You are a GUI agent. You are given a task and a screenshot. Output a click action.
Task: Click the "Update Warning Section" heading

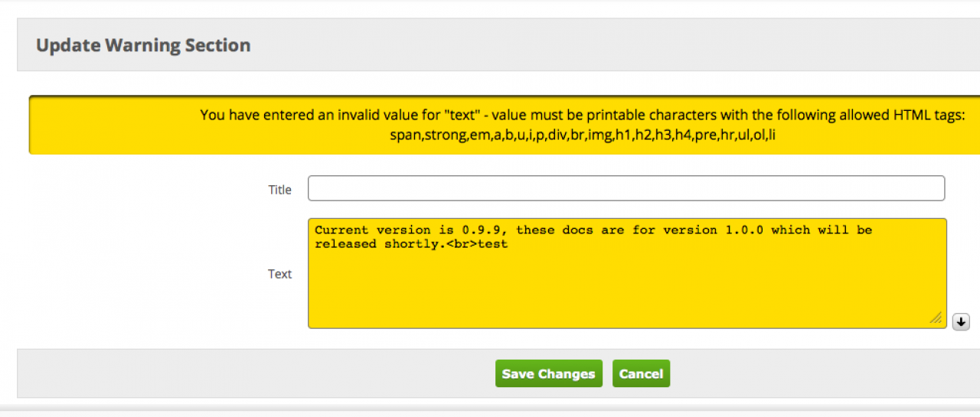(143, 45)
